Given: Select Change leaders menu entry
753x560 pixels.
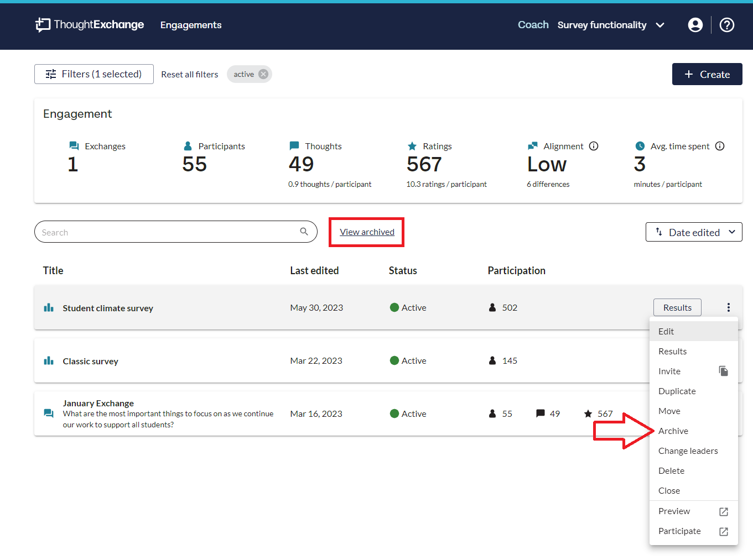Looking at the screenshot, I should coord(694,451).
